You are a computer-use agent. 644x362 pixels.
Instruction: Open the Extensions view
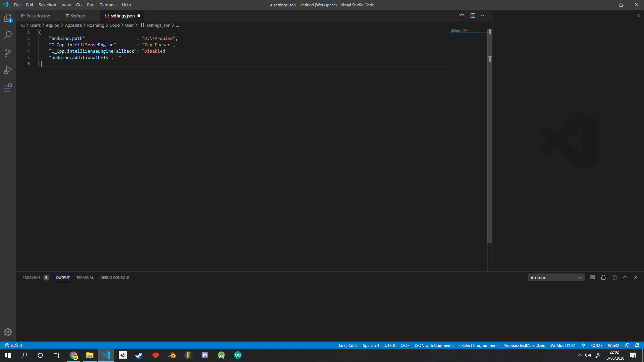7,87
